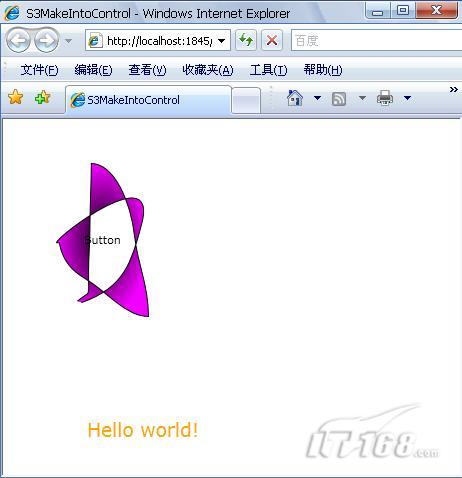Focus the 百度 search box
462x478 pixels.
coord(376,41)
